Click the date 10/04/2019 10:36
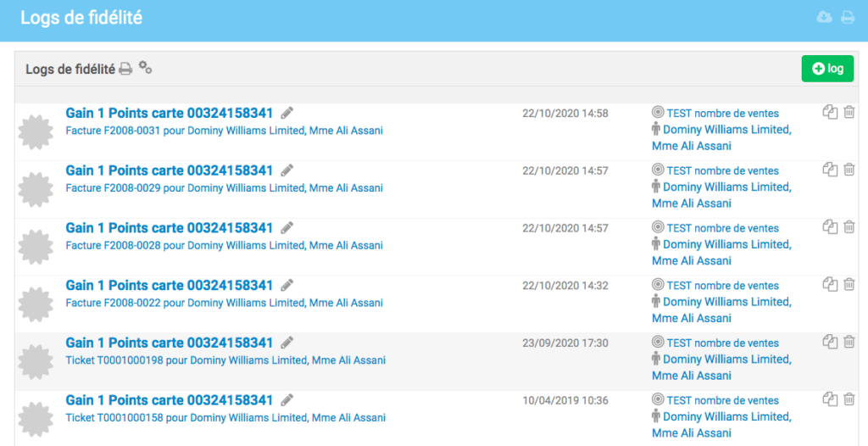The image size is (868, 446). click(x=565, y=400)
